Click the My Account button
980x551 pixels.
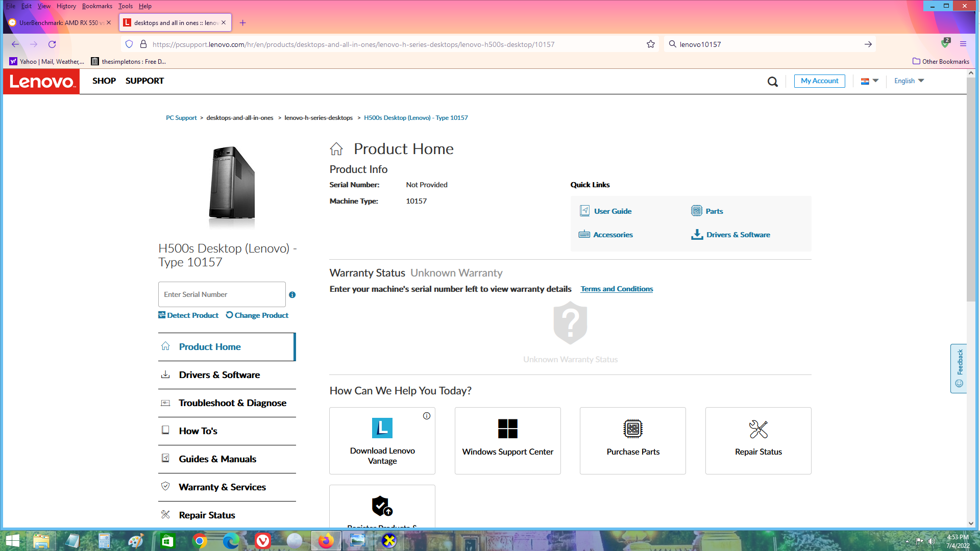pos(819,81)
